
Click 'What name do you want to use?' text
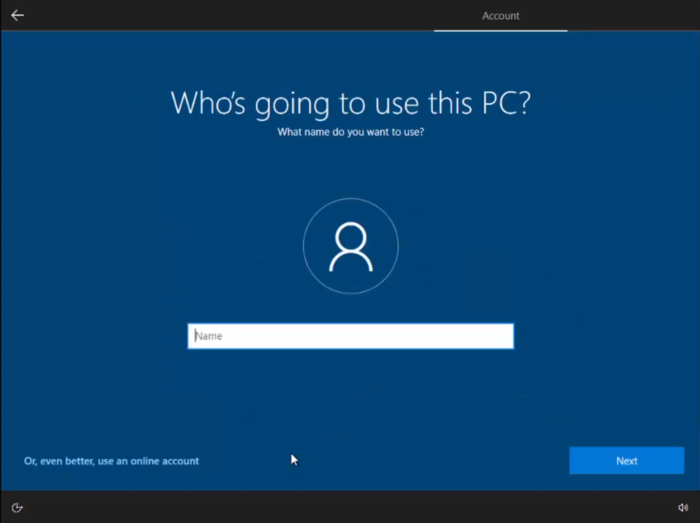(350, 132)
